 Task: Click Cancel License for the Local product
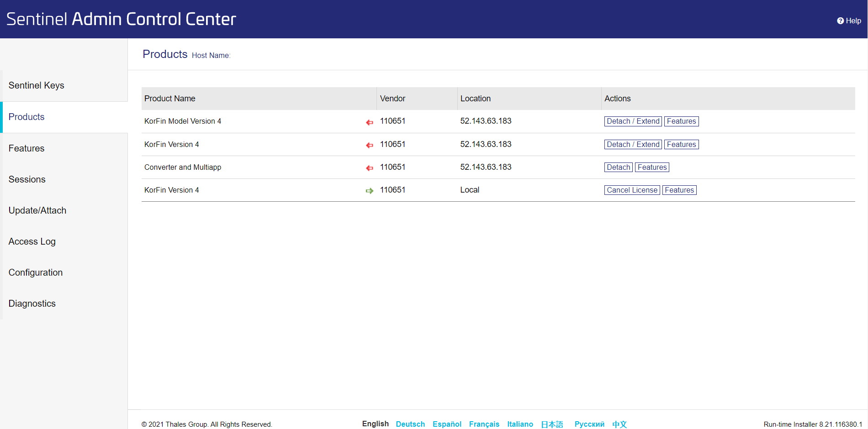[632, 190]
